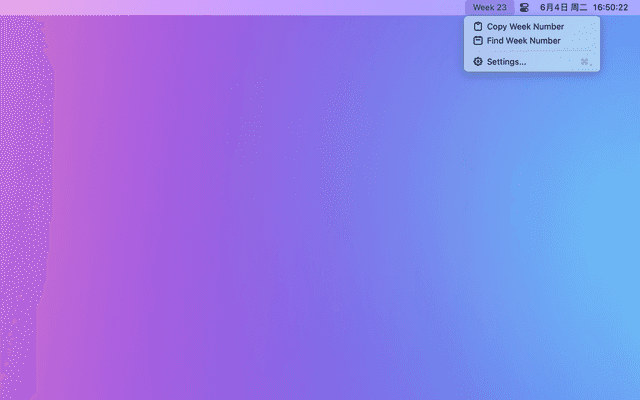The image size is (640, 400).
Task: Click the empty menu bar left of Week 23
Action: [x=300, y=7]
